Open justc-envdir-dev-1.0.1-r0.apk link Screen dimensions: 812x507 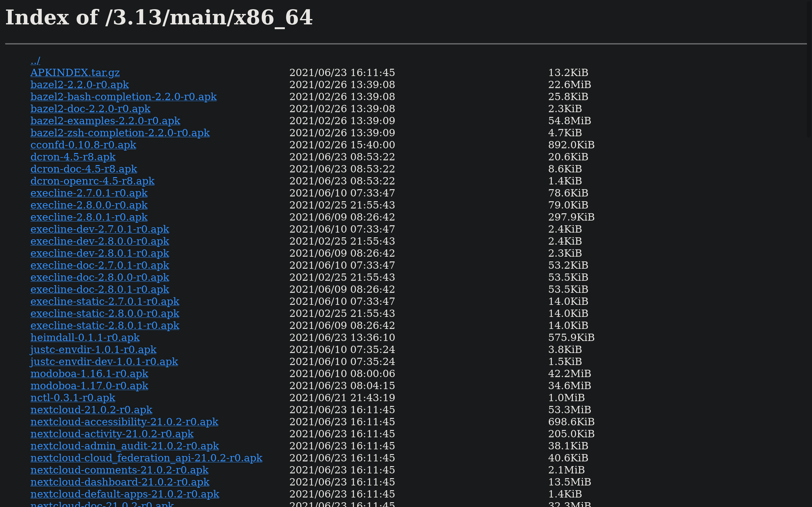tap(104, 362)
